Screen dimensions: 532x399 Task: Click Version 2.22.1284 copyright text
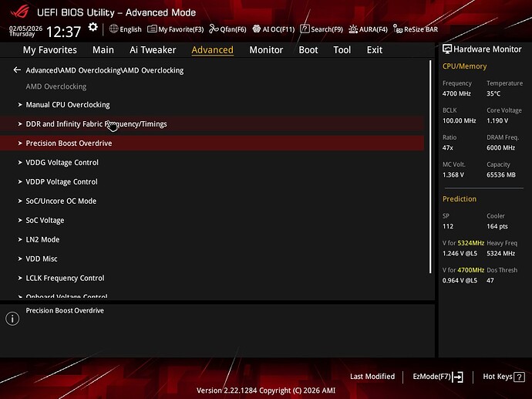[266, 391]
